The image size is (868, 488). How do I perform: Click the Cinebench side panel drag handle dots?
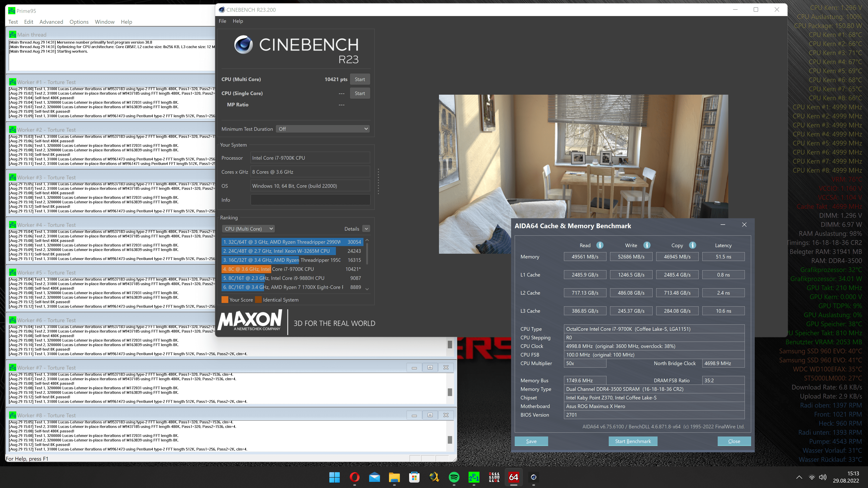pos(378,181)
